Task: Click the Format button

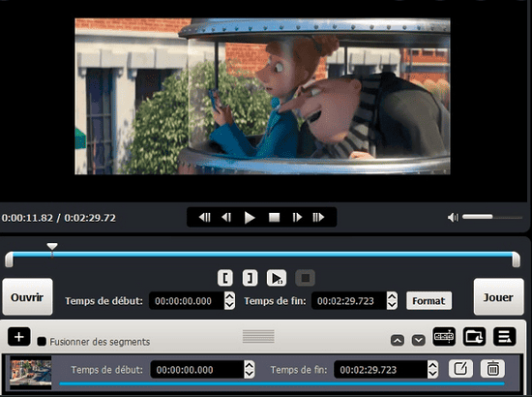Action: click(429, 300)
